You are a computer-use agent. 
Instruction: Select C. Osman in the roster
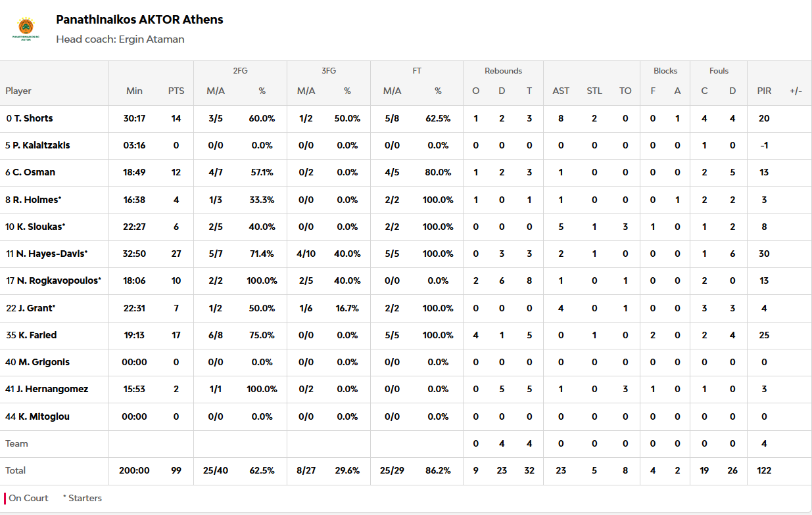[34, 172]
